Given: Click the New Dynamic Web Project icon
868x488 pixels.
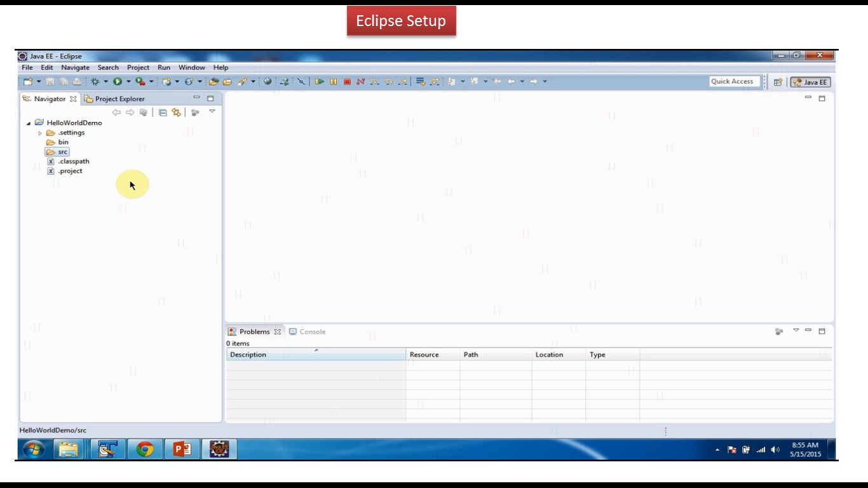Looking at the screenshot, I should click(166, 81).
